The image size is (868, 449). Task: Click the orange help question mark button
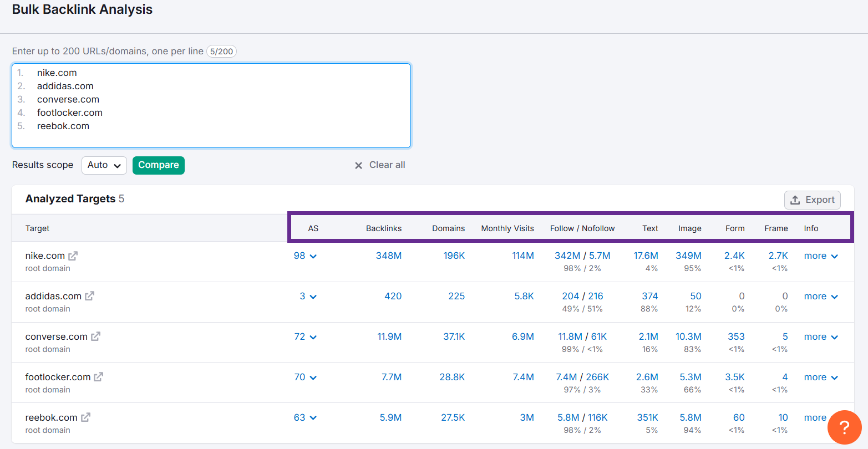pos(844,427)
